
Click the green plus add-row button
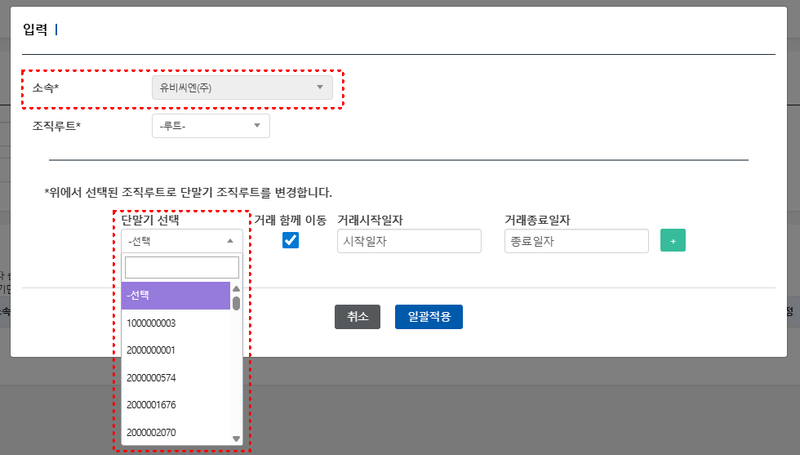673,241
